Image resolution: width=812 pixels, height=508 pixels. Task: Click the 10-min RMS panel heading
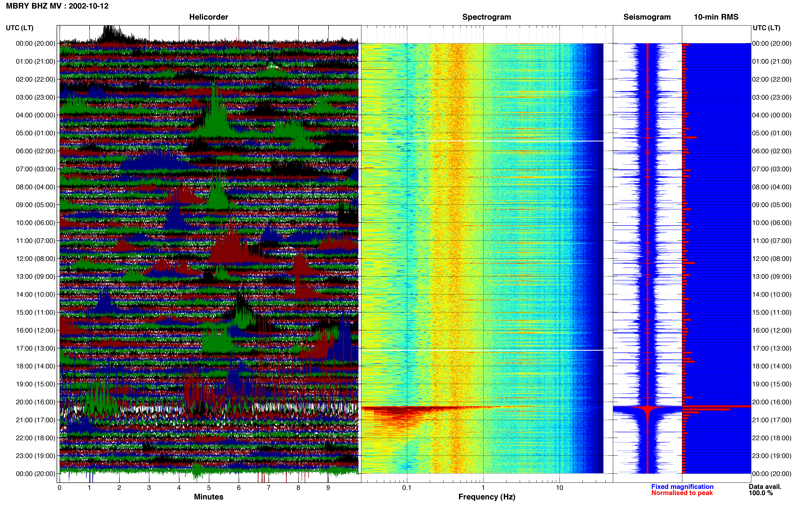coord(716,17)
